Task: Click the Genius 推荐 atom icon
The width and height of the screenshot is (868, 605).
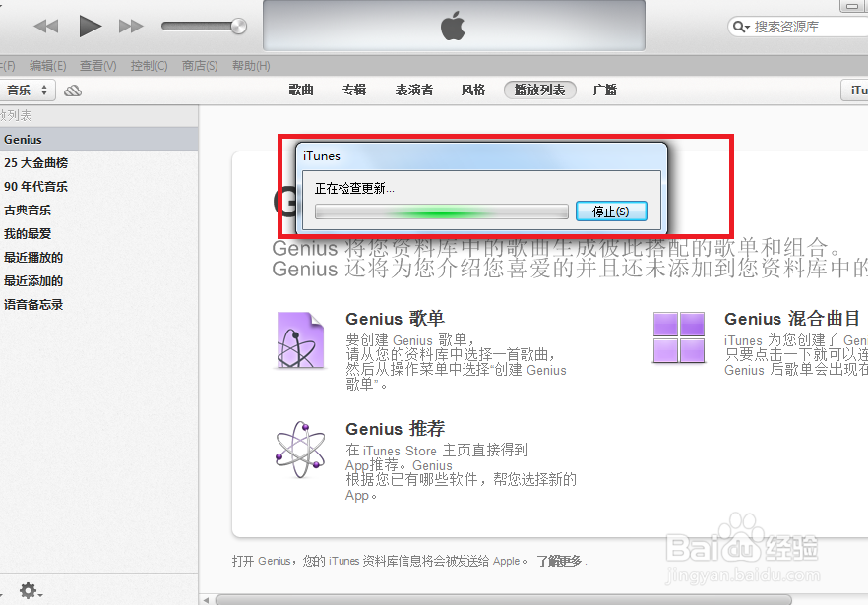Action: [300, 450]
